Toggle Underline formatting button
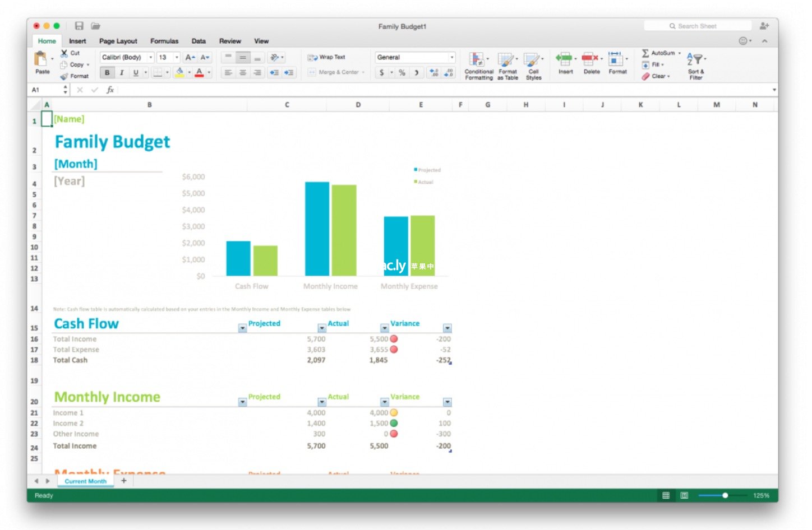 coord(136,72)
